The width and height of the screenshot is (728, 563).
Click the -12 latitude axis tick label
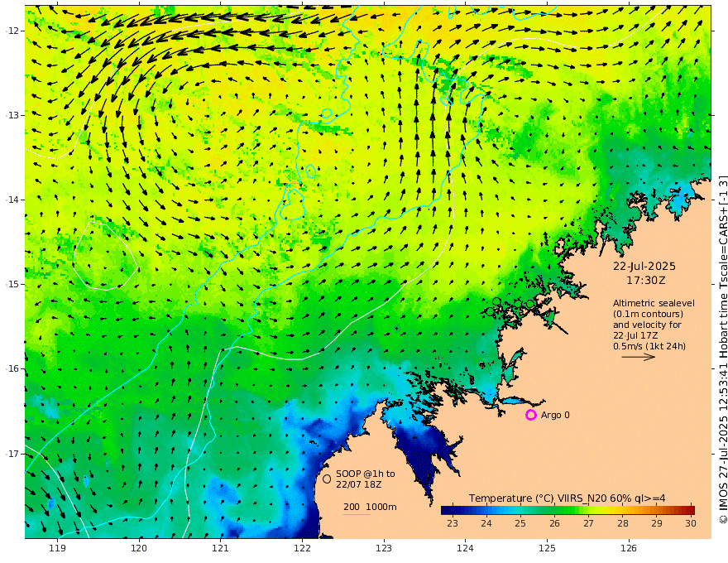coord(12,31)
